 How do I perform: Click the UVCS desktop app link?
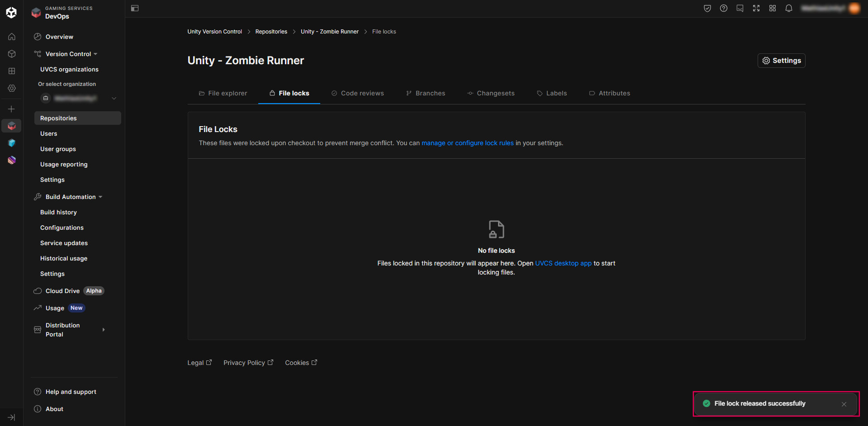point(563,263)
